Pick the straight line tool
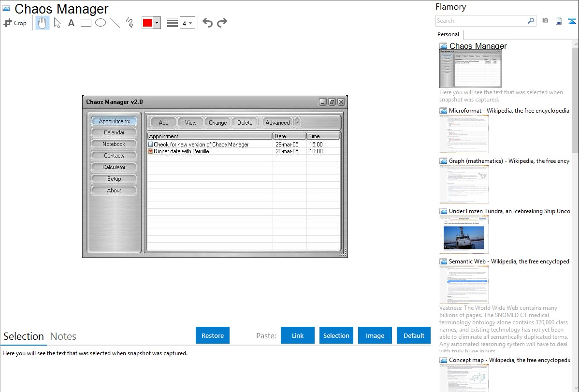Screen dimensions: 579x392 [x=115, y=23]
